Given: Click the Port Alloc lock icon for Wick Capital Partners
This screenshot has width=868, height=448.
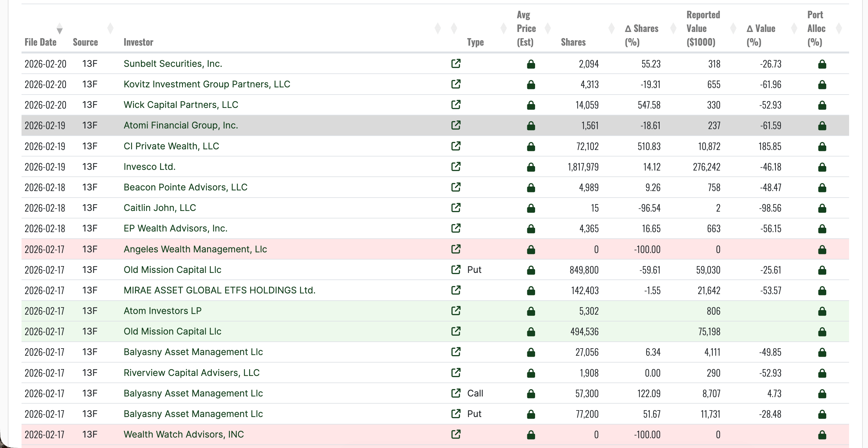Looking at the screenshot, I should pos(822,105).
